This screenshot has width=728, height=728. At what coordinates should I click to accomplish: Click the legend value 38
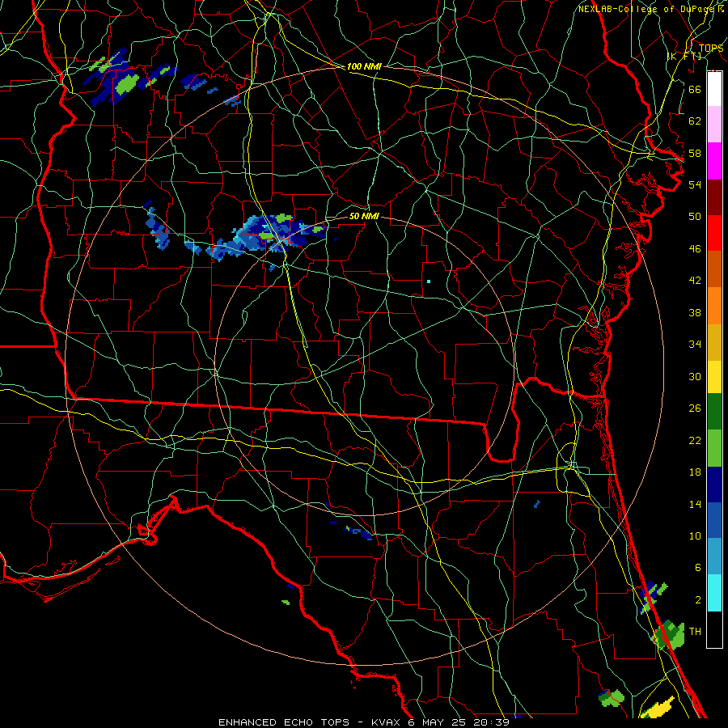pyautogui.click(x=695, y=312)
